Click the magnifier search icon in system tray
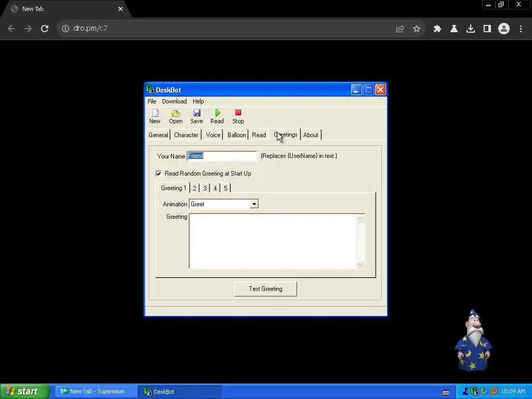The width and height of the screenshot is (532, 399). pyautogui.click(x=494, y=391)
